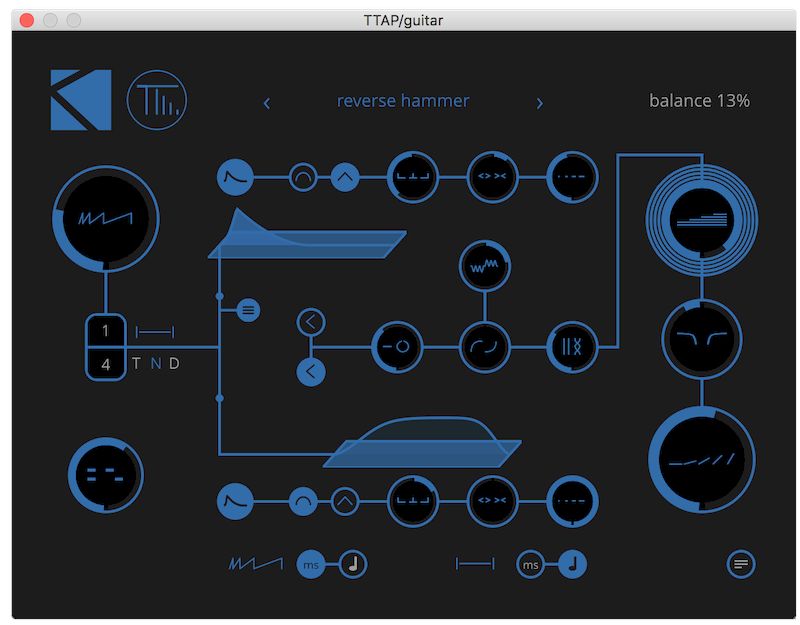800x625 pixels.
Task: Click the freeze icon with crossed lines
Action: tap(573, 348)
